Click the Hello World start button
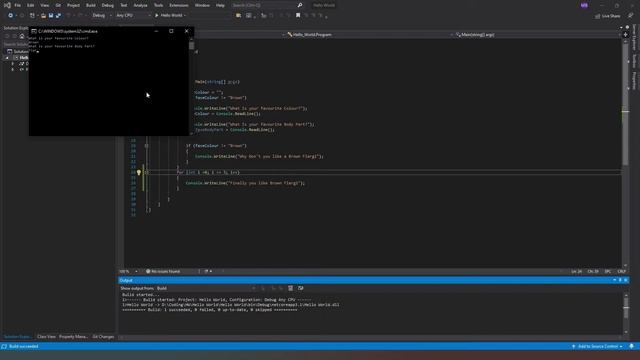The height and width of the screenshot is (360, 640). (x=169, y=16)
